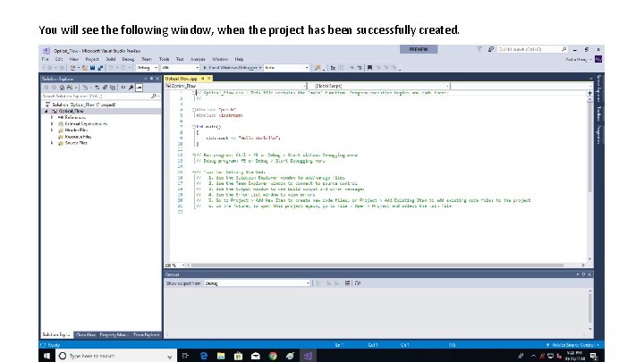The height and width of the screenshot is (362, 644).
Task: Click the Save toolbar icon
Action: [x=92, y=68]
